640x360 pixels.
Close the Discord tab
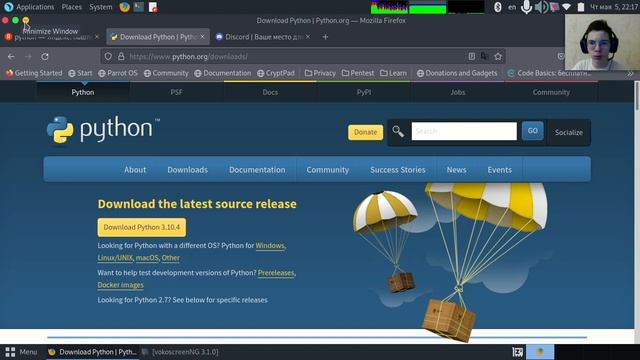tap(308, 37)
